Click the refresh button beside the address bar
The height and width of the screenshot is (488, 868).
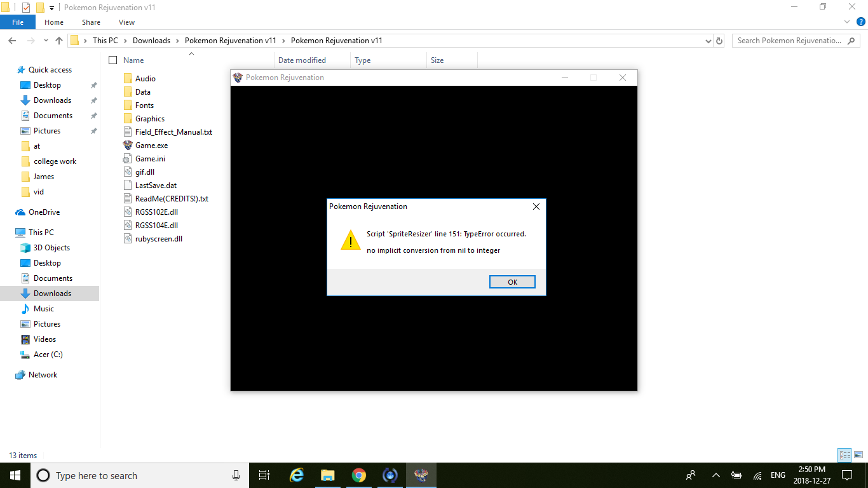pyautogui.click(x=719, y=41)
